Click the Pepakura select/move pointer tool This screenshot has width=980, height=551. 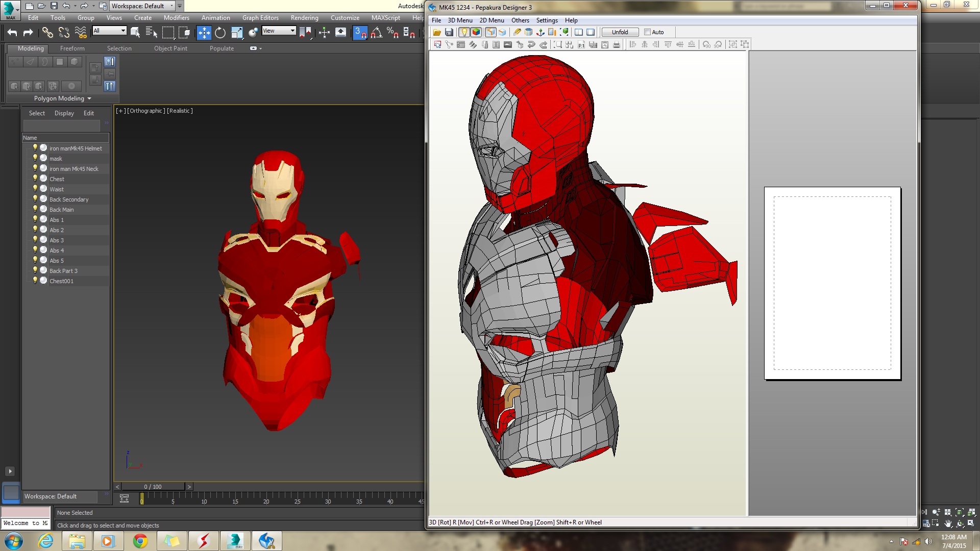pos(437,45)
